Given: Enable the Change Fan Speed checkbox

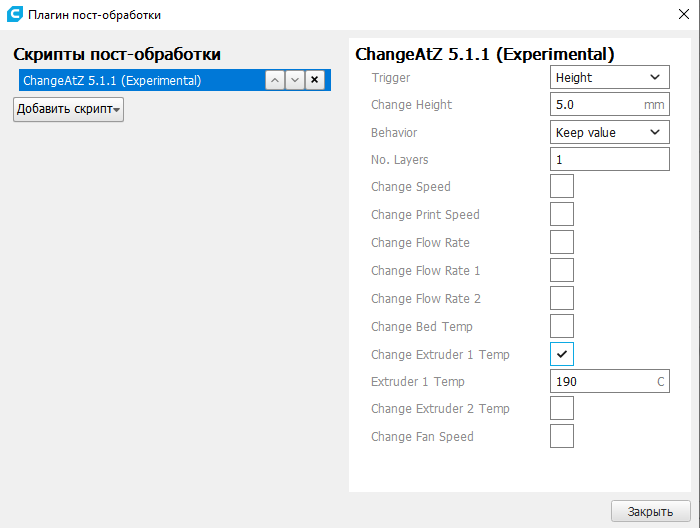Looking at the screenshot, I should [x=562, y=436].
